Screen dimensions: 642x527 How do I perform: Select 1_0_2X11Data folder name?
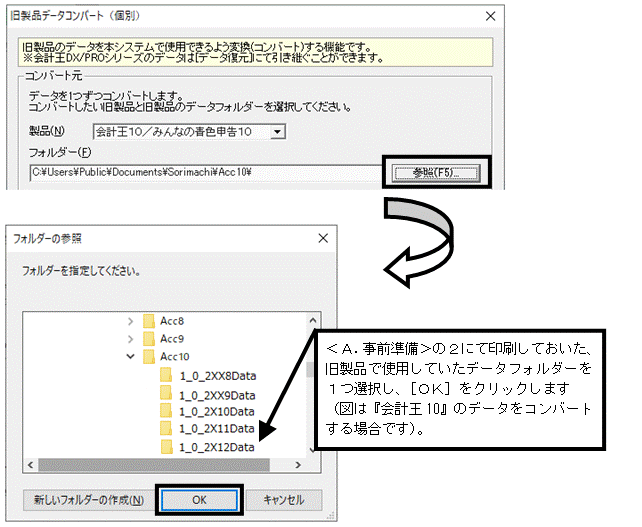pyautogui.click(x=217, y=429)
